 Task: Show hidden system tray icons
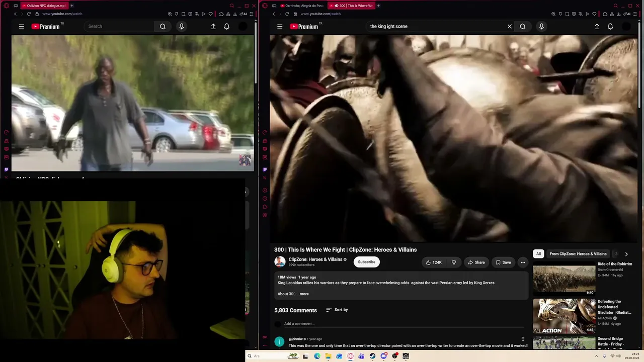596,356
